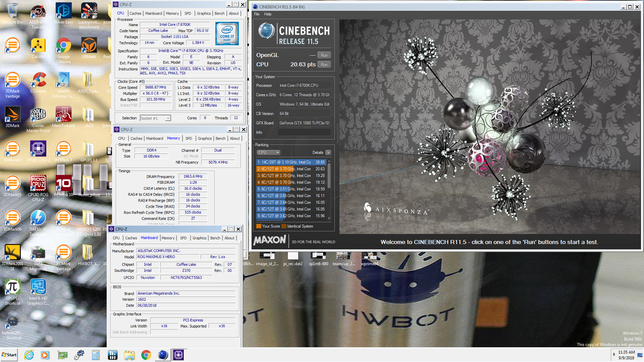Show hidden system tray icons

614,355
